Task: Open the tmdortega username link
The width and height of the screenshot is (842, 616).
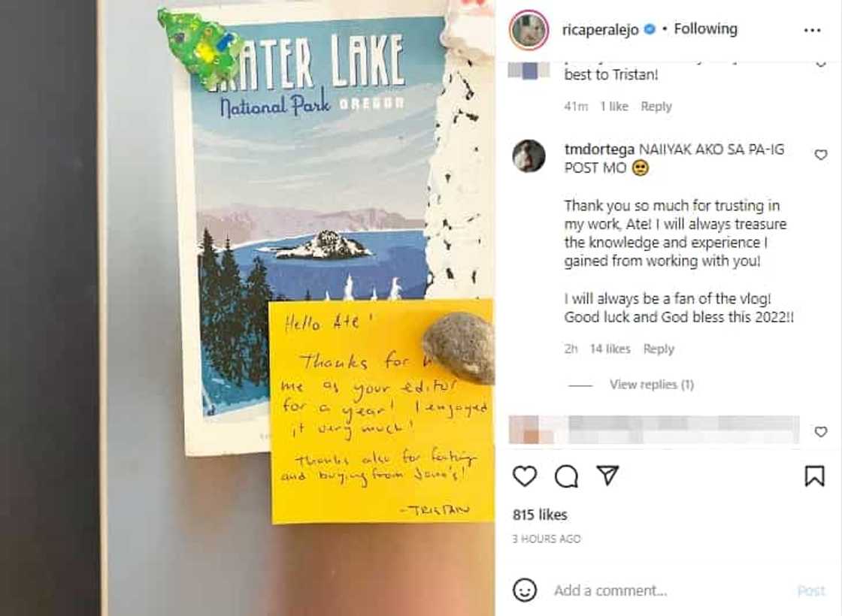Action: coord(598,149)
